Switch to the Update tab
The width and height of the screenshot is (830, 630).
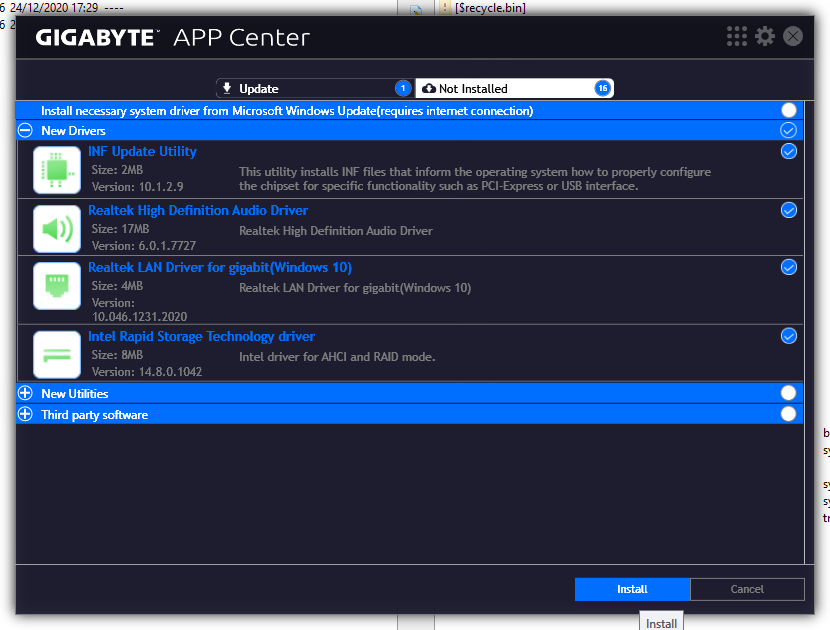pos(310,88)
